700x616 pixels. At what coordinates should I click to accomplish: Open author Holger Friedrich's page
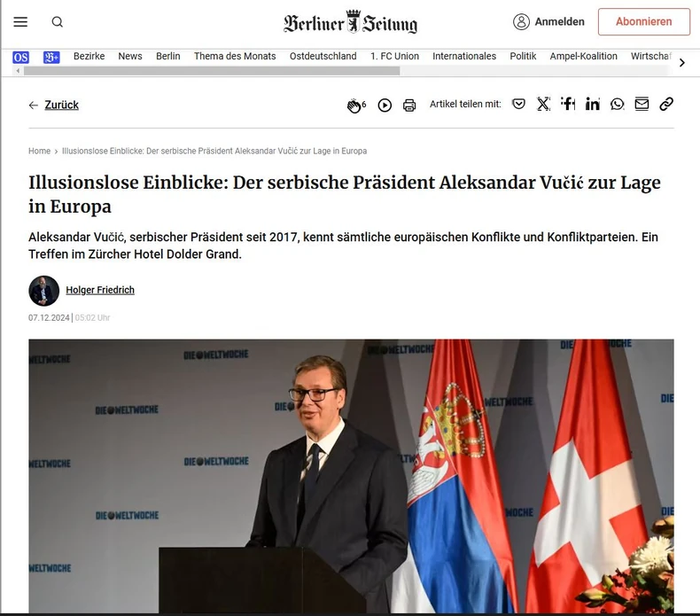point(100,290)
